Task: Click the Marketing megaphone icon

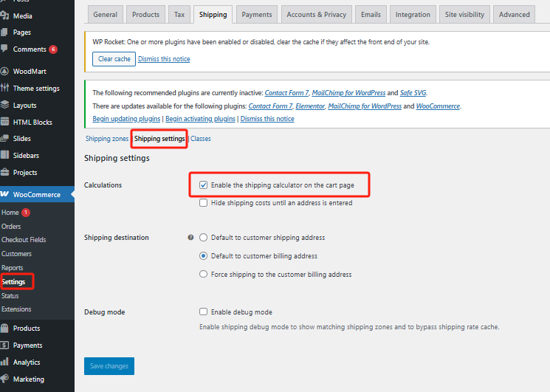Action: (5, 379)
